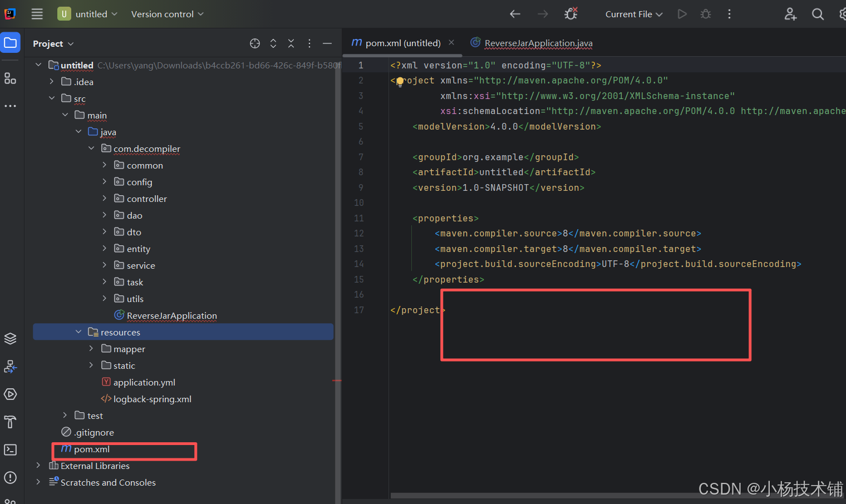Expand the service package
846x504 pixels.
click(104, 265)
